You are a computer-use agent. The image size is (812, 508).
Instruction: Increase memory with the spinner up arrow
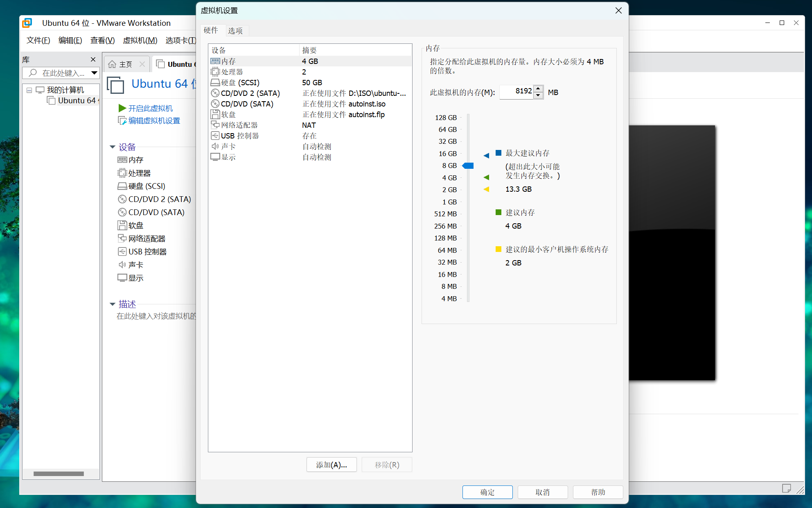click(x=538, y=88)
